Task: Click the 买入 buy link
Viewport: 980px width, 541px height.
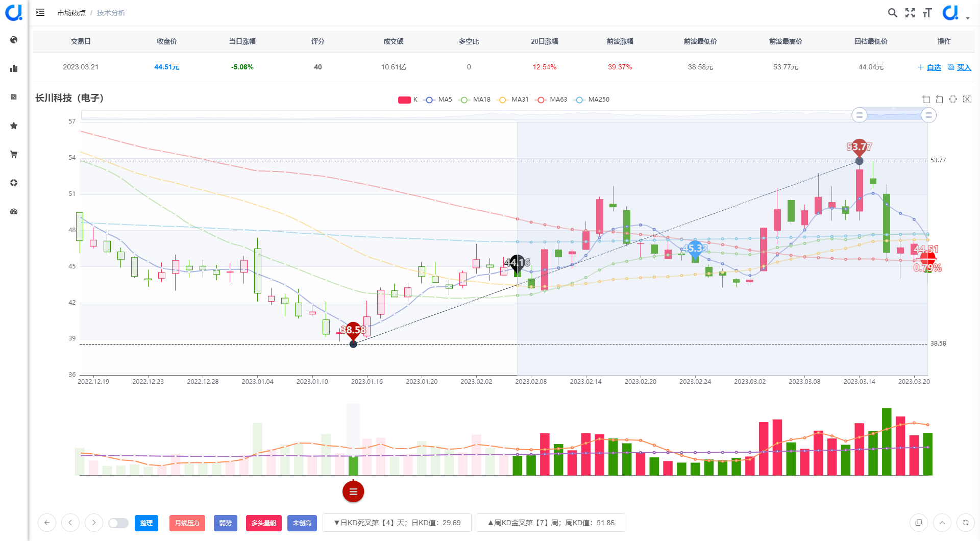Action: pos(960,67)
